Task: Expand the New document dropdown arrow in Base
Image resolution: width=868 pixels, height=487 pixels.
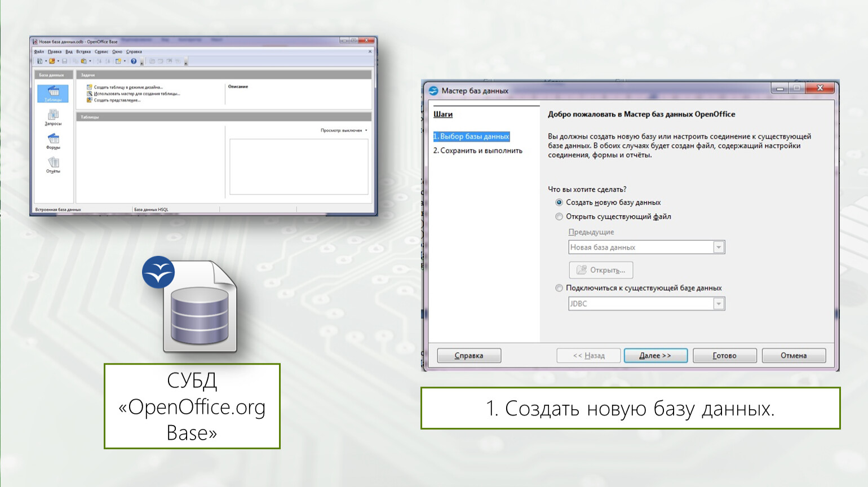Action: click(x=46, y=61)
